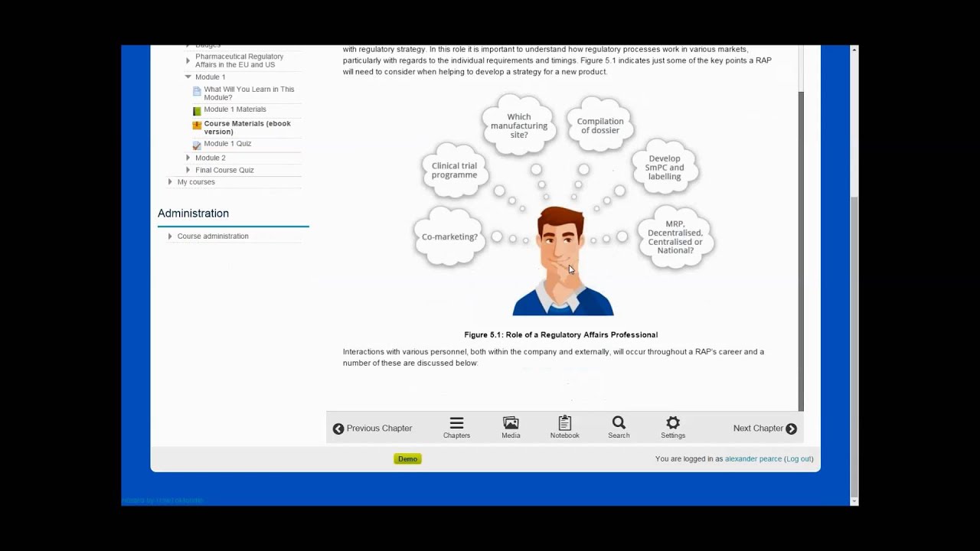Open the Final Course Quiz link

pos(224,170)
